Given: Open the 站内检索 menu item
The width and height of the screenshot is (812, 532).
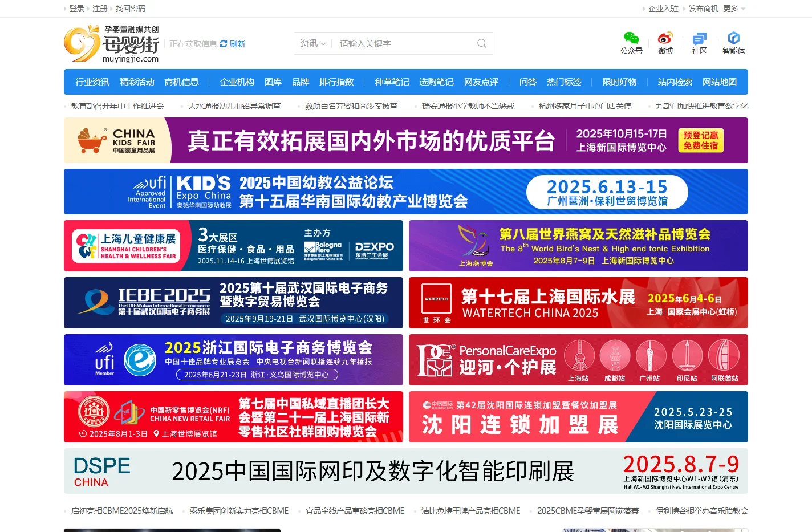Looking at the screenshot, I should coord(675,82).
